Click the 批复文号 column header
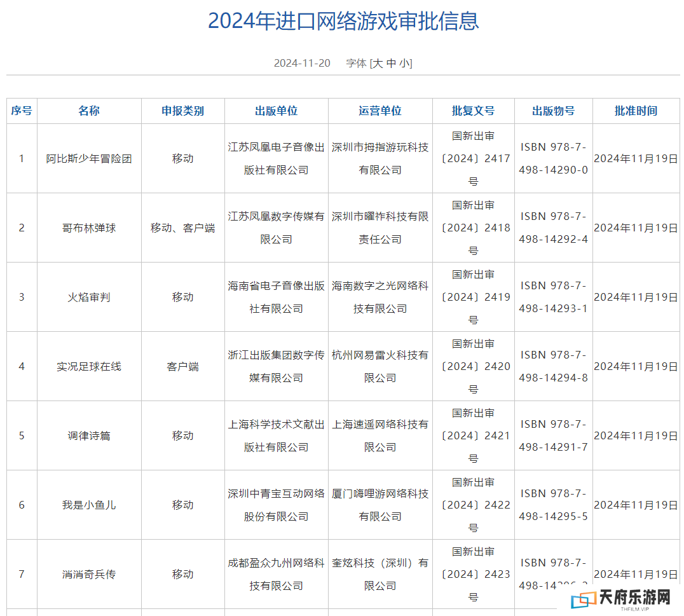The width and height of the screenshot is (684, 616). click(473, 111)
